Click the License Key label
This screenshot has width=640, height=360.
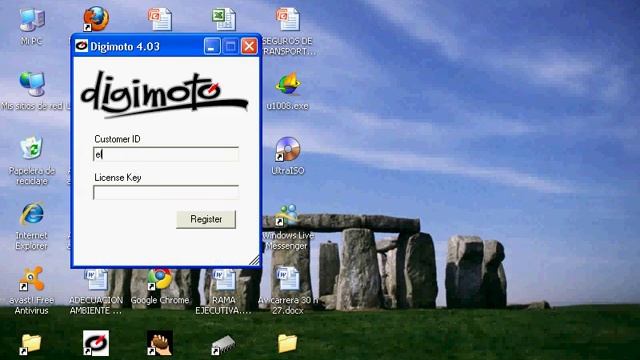click(x=118, y=178)
